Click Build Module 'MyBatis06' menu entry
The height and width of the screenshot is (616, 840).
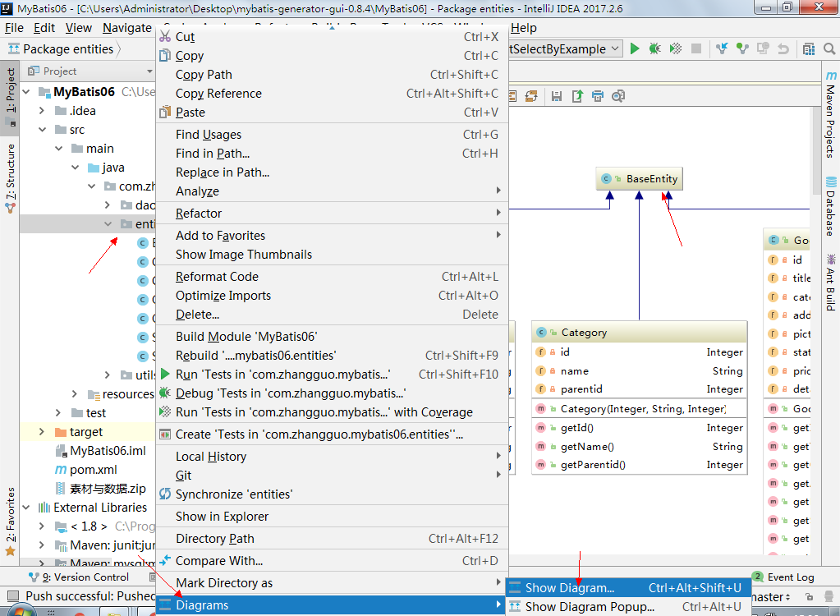pos(332,337)
